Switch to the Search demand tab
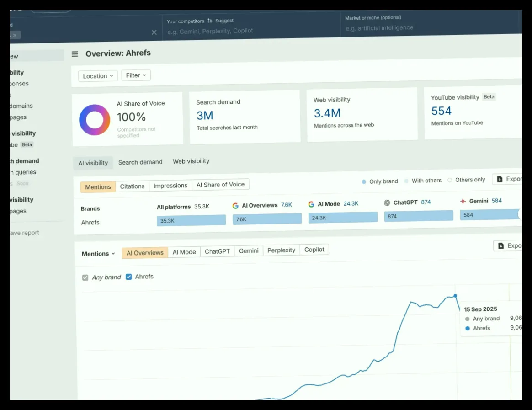This screenshot has width=532, height=410. [140, 162]
